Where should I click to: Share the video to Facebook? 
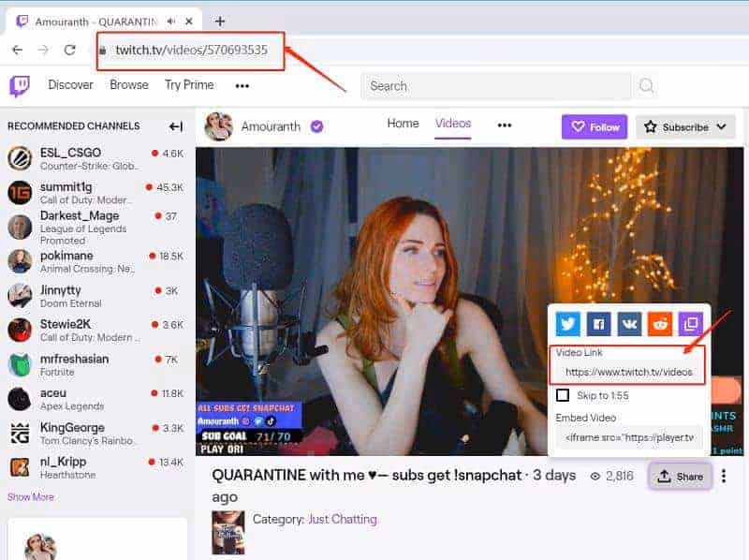point(598,324)
